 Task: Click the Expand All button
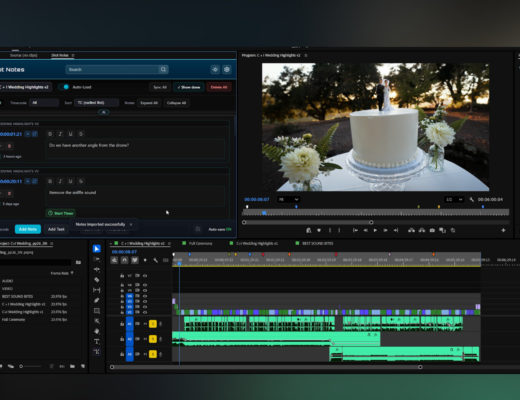(149, 103)
